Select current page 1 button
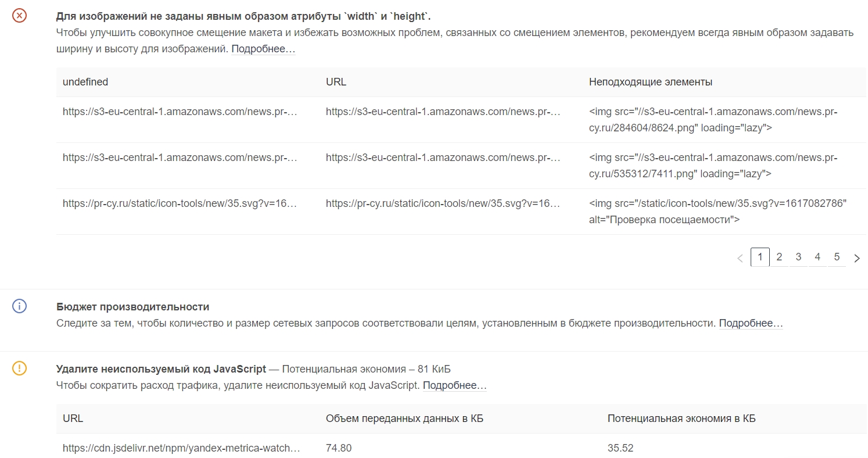The height and width of the screenshot is (458, 868). tap(760, 257)
